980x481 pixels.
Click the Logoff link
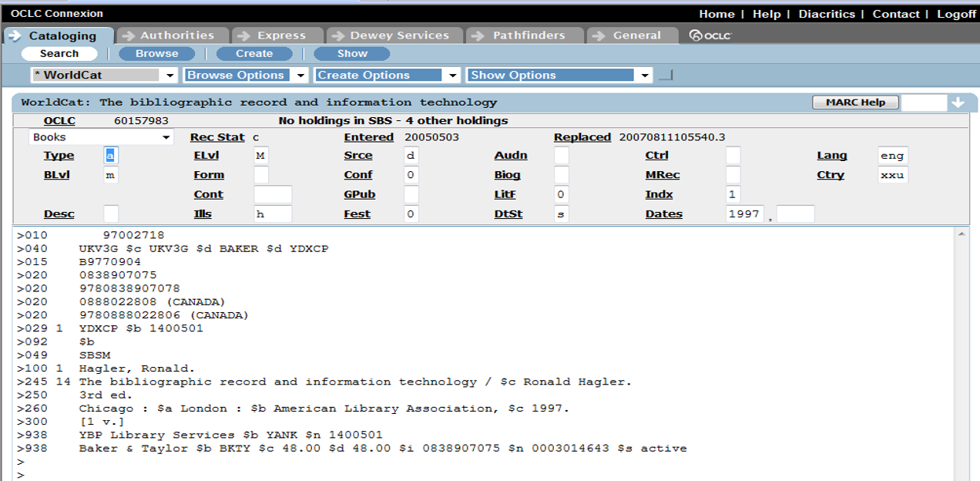click(956, 14)
